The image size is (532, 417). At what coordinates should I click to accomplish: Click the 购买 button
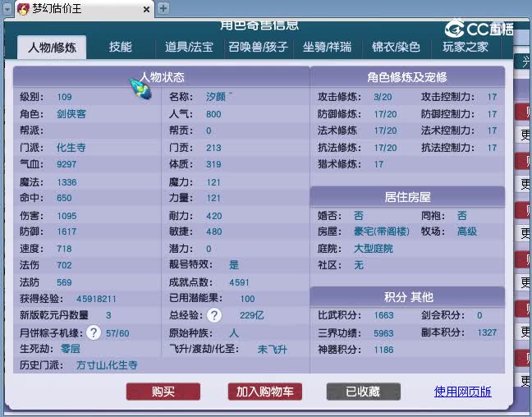tap(163, 392)
